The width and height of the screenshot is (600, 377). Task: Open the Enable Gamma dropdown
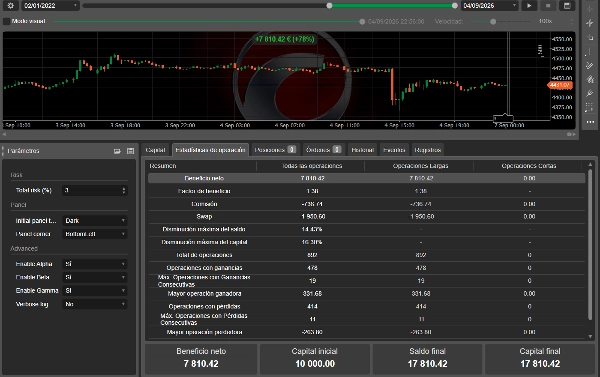coord(94,291)
